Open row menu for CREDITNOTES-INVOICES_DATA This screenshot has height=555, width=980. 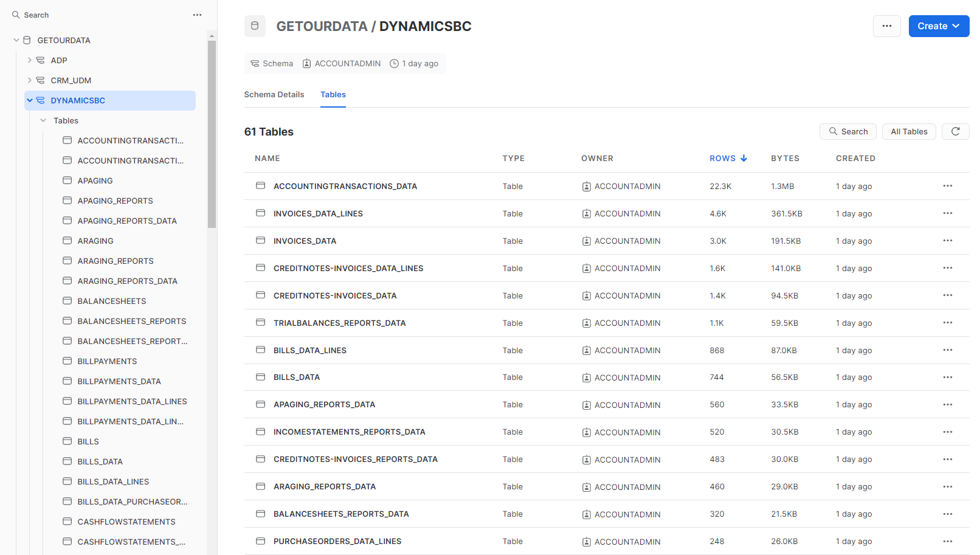pos(948,295)
